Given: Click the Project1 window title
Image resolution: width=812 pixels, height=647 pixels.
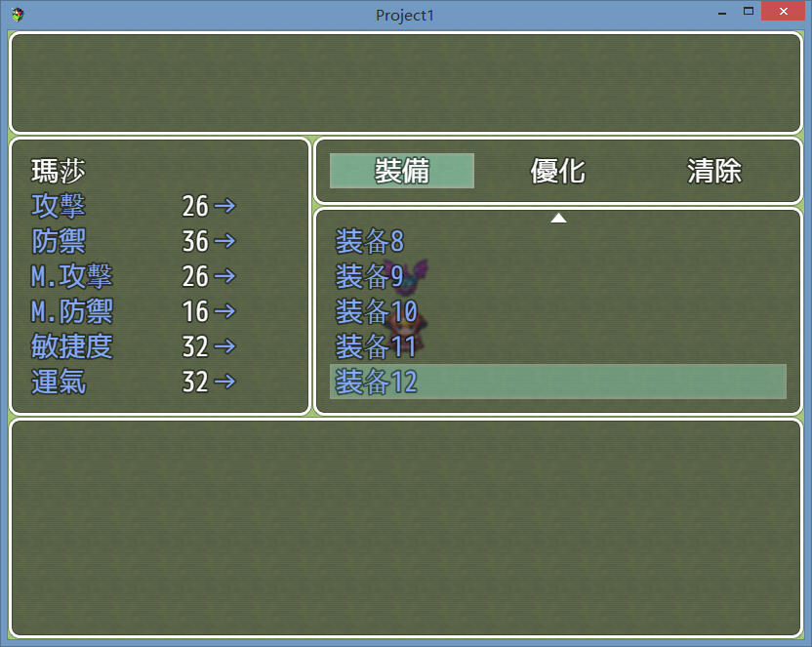Looking at the screenshot, I should tap(404, 15).
